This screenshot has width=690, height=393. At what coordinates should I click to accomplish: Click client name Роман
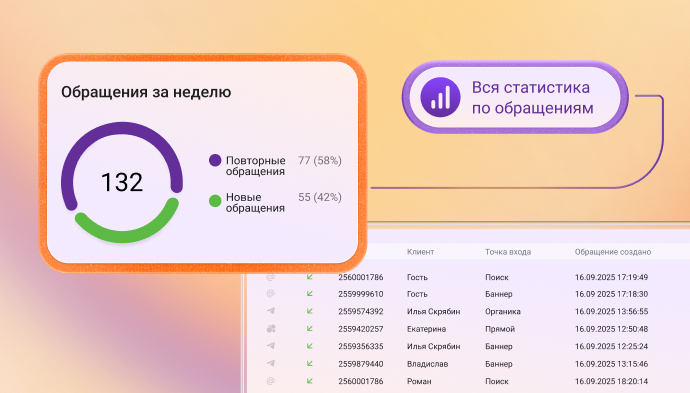point(419,381)
